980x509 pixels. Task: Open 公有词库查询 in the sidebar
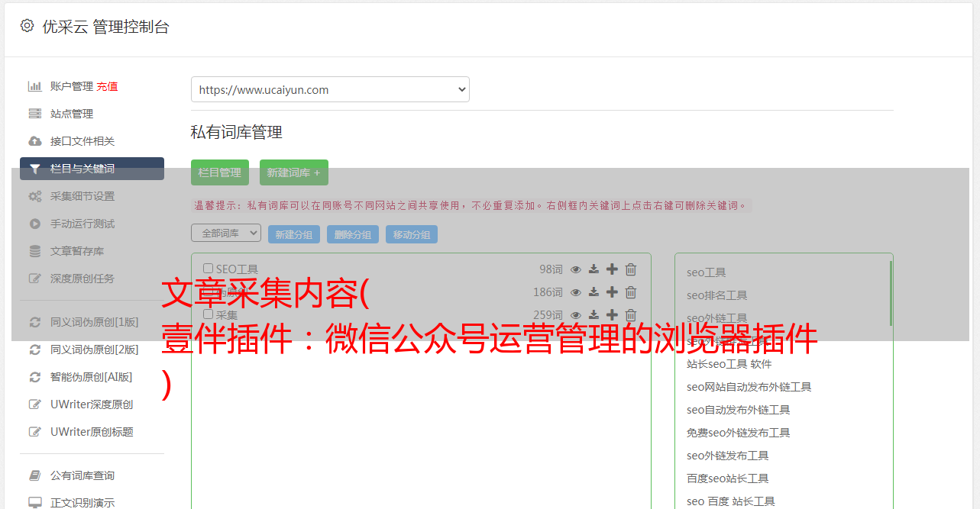coord(82,475)
